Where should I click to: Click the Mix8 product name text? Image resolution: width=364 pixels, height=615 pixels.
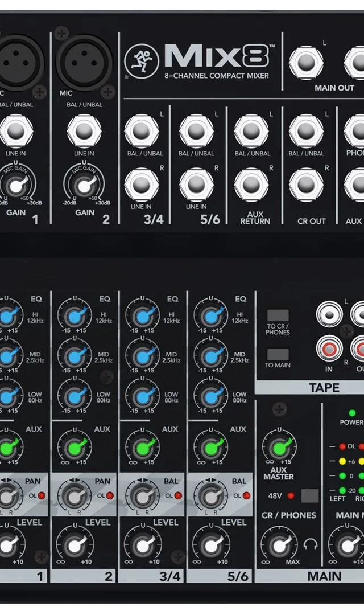(218, 56)
